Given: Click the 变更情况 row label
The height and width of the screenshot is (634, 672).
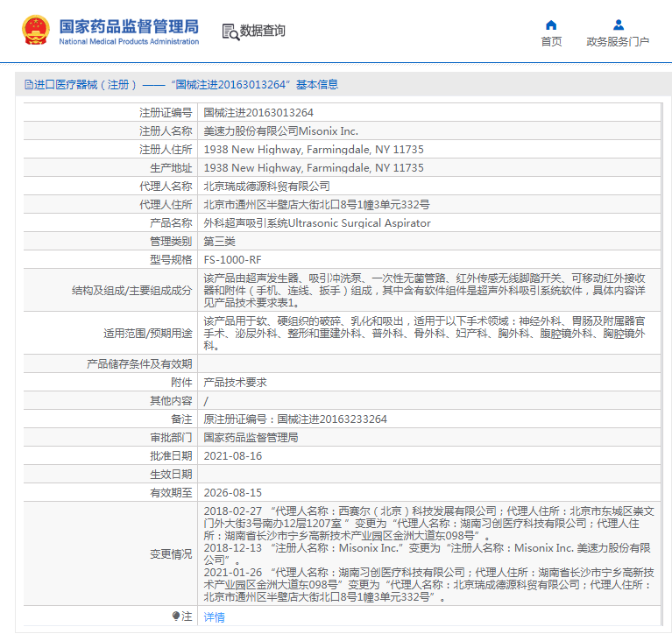Looking at the screenshot, I should pyautogui.click(x=171, y=554).
